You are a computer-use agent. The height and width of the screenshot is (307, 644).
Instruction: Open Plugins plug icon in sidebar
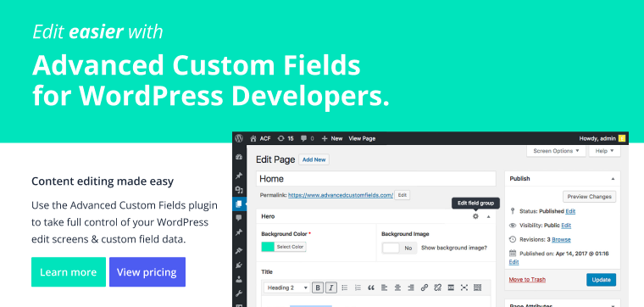click(x=239, y=265)
